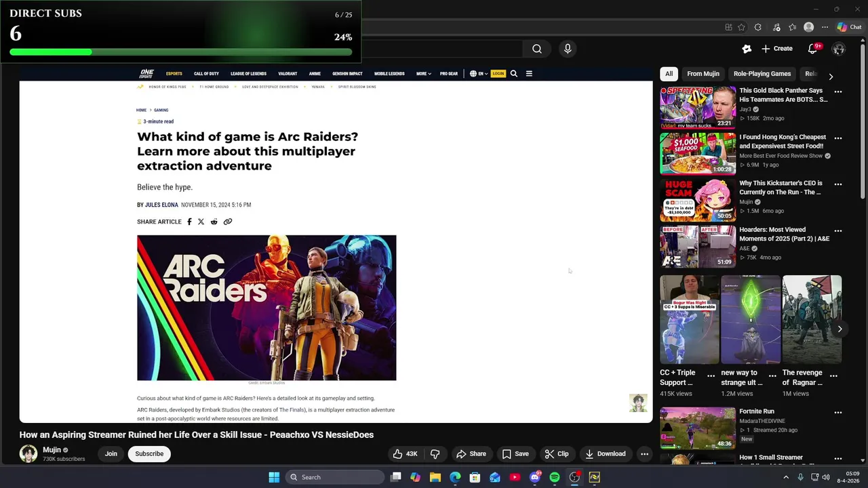Open Task View on the taskbar

point(396,477)
